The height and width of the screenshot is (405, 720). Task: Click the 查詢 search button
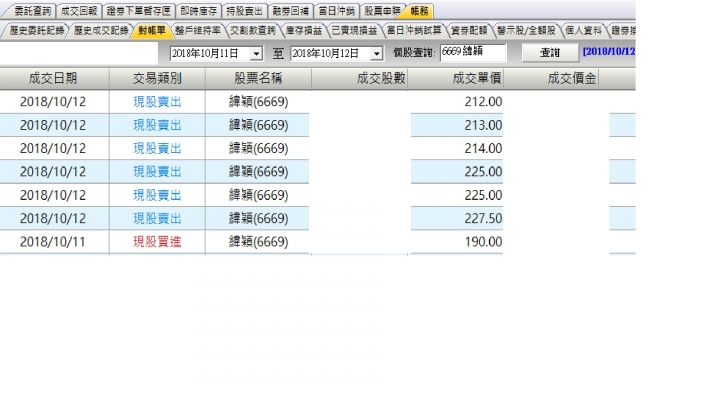click(x=550, y=52)
